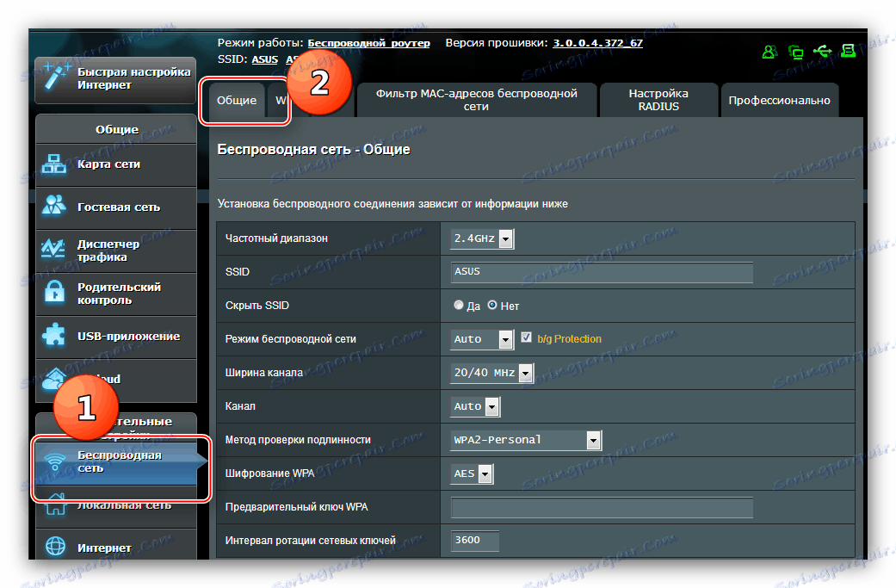Click the Общие sidebar section header
896x588 pixels.
point(116,130)
